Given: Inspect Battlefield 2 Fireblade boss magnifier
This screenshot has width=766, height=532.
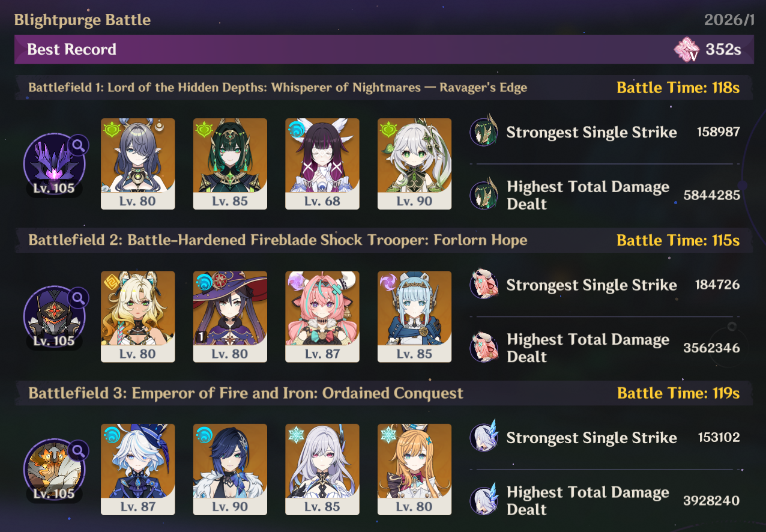Looking at the screenshot, I should coord(79,297).
